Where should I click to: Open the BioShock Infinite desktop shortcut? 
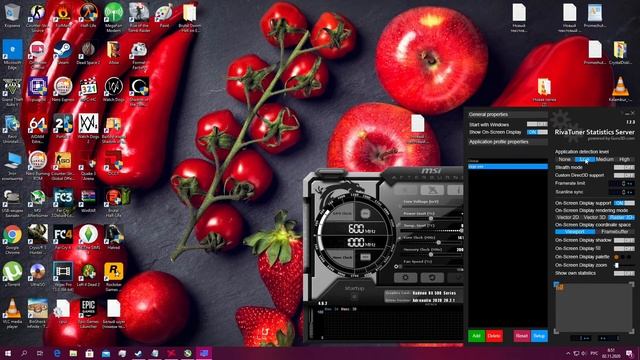point(38,313)
